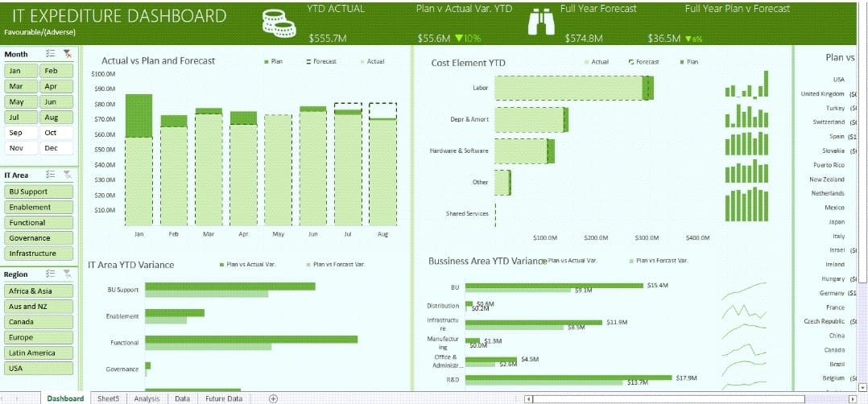
Task: Click the binoculars icon in header
Action: pos(541,23)
